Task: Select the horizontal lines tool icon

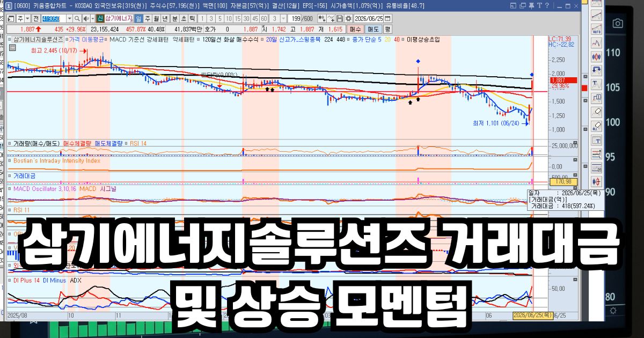Action: coord(597,153)
